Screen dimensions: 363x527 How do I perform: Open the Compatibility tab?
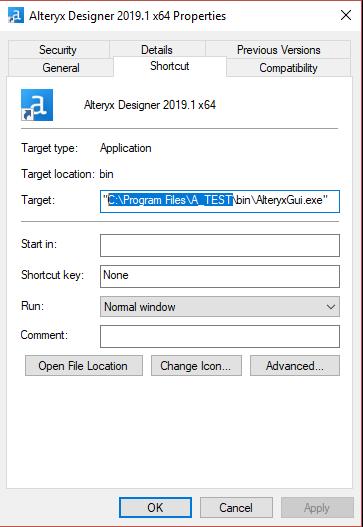point(288,68)
